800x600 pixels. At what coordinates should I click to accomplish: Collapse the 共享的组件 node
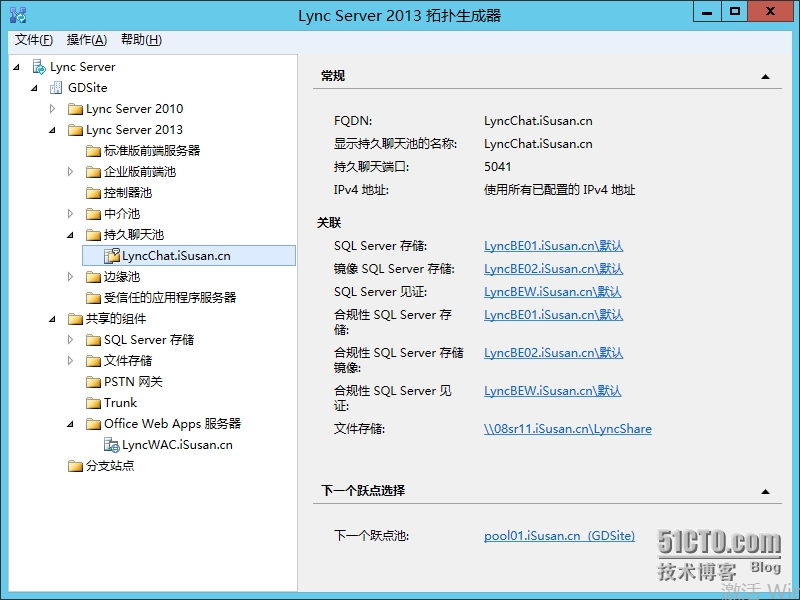(x=52, y=319)
